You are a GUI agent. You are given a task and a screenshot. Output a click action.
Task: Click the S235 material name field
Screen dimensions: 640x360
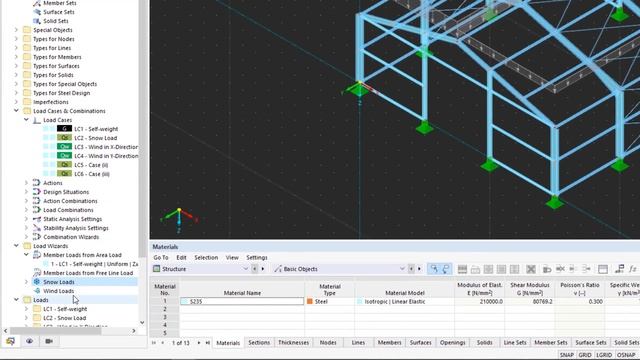(242, 302)
